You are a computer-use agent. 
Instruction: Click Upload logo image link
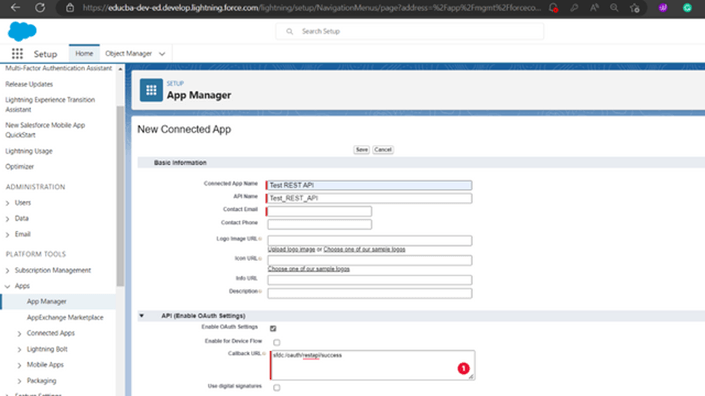pyautogui.click(x=291, y=249)
